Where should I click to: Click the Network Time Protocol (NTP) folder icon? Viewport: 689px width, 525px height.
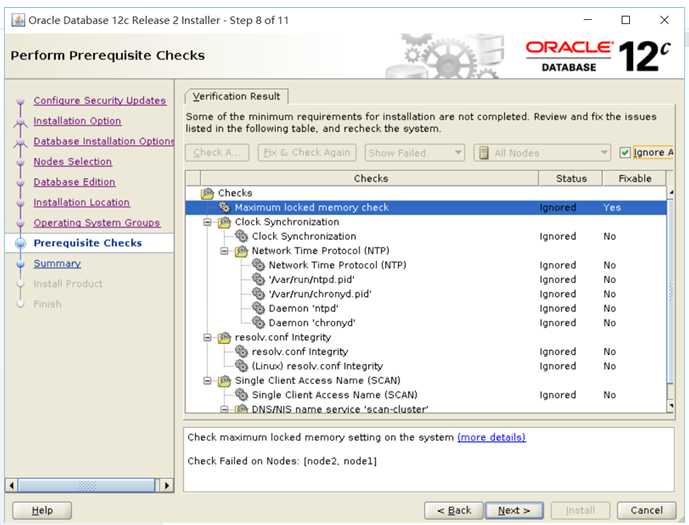point(241,251)
